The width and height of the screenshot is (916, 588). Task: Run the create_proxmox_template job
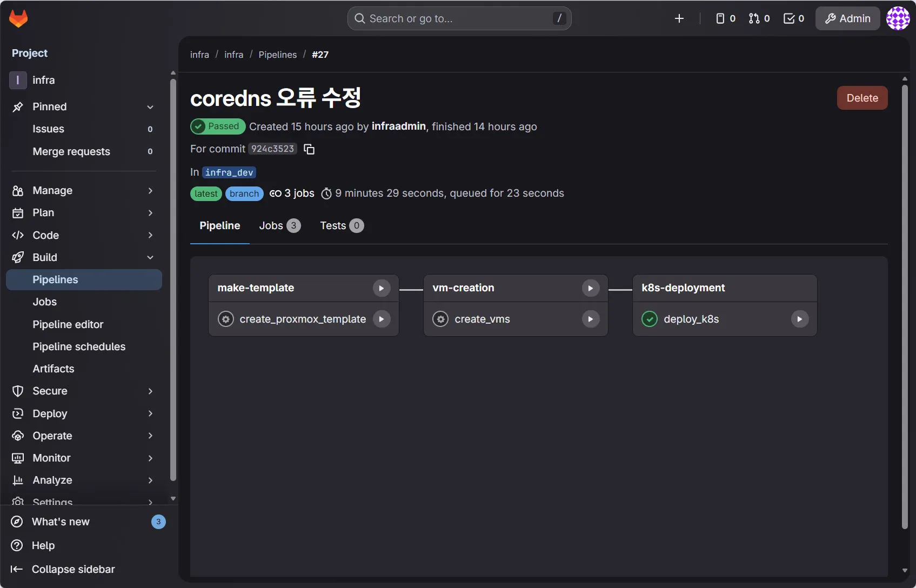point(382,319)
